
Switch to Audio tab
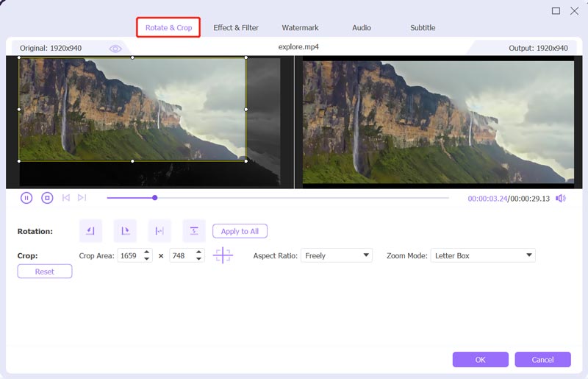pos(362,27)
